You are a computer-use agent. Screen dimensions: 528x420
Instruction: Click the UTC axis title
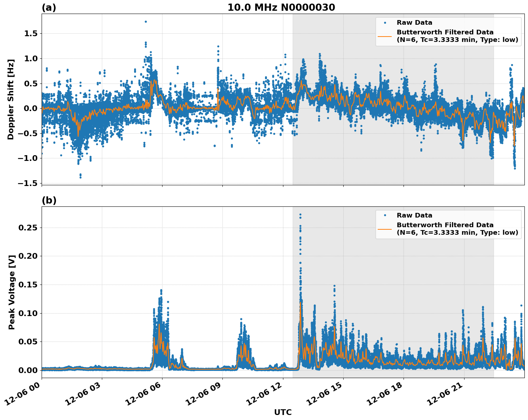click(283, 412)
